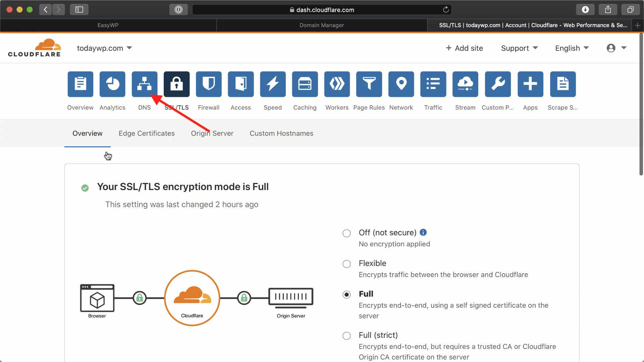Select the Flexible encryption radio option
Viewport: 644px width, 362px height.
[x=346, y=264]
